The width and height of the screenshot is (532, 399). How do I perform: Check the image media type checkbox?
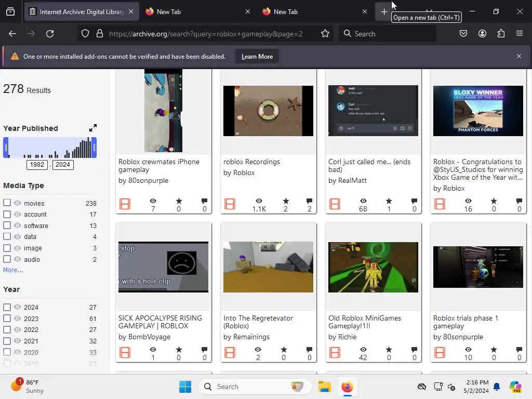(x=7, y=248)
